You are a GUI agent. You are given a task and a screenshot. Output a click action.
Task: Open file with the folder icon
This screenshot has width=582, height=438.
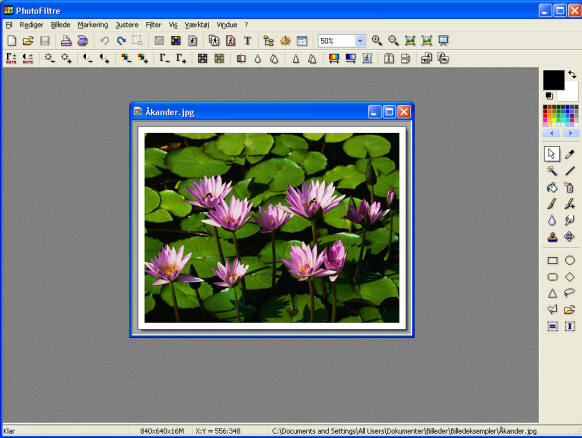click(x=28, y=40)
